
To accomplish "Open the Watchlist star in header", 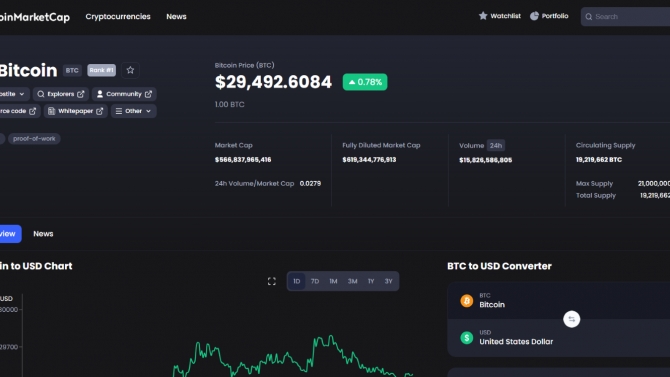I will point(483,16).
